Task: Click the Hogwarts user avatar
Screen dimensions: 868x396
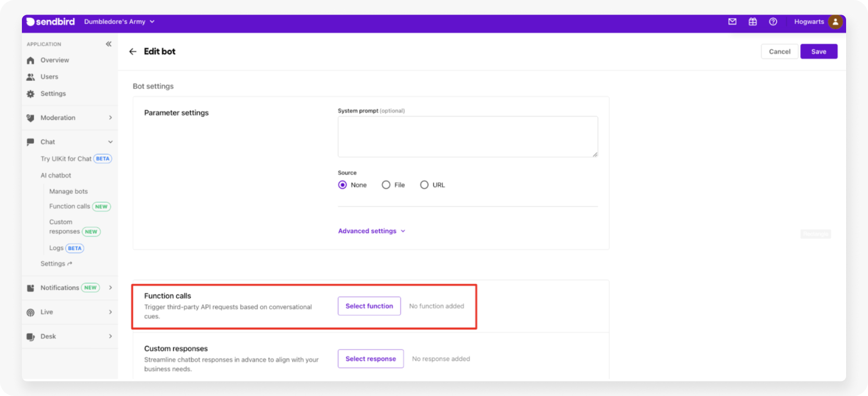Action: click(x=835, y=22)
